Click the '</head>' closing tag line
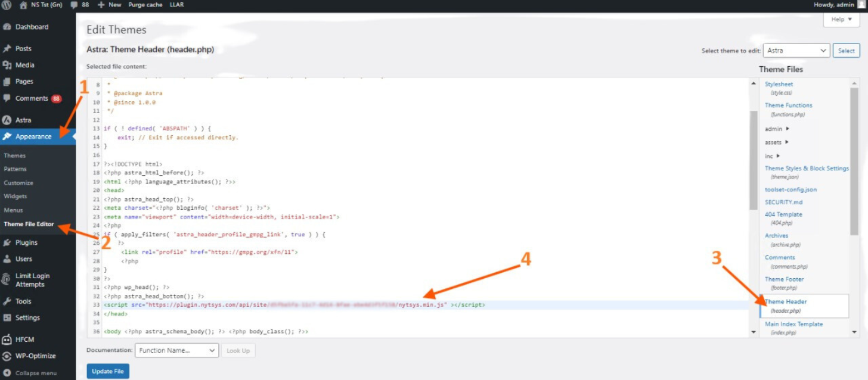Viewport: 868px width, 380px height. point(116,314)
